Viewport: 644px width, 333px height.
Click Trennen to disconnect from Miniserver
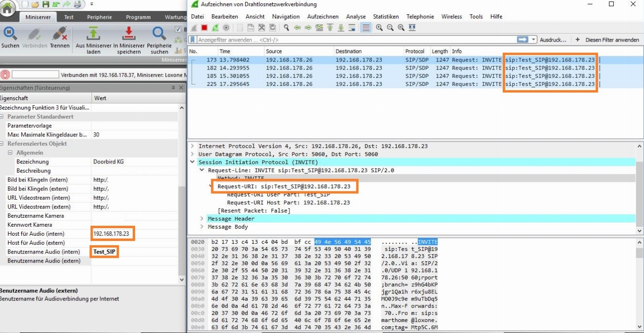click(x=60, y=37)
